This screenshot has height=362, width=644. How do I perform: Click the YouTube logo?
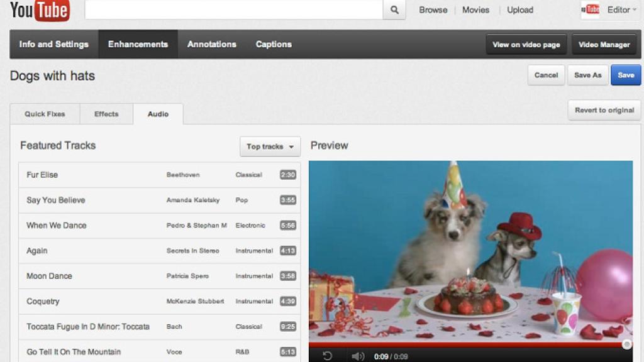coord(38,10)
